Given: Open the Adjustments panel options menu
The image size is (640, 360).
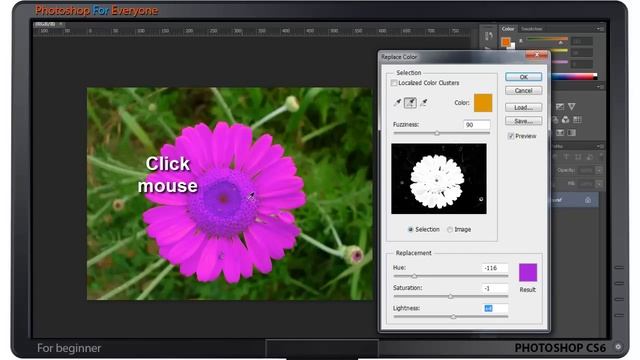Looking at the screenshot, I should pyautogui.click(x=600, y=87).
